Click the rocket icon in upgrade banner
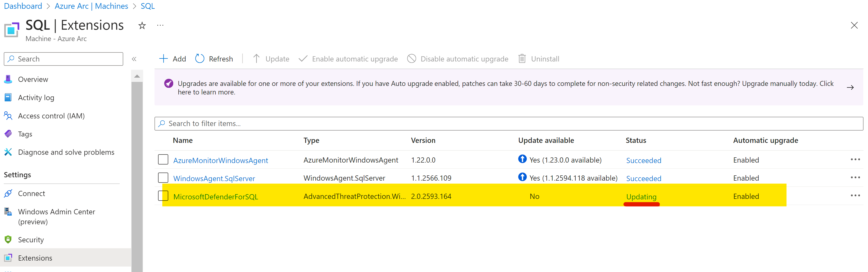 point(168,83)
